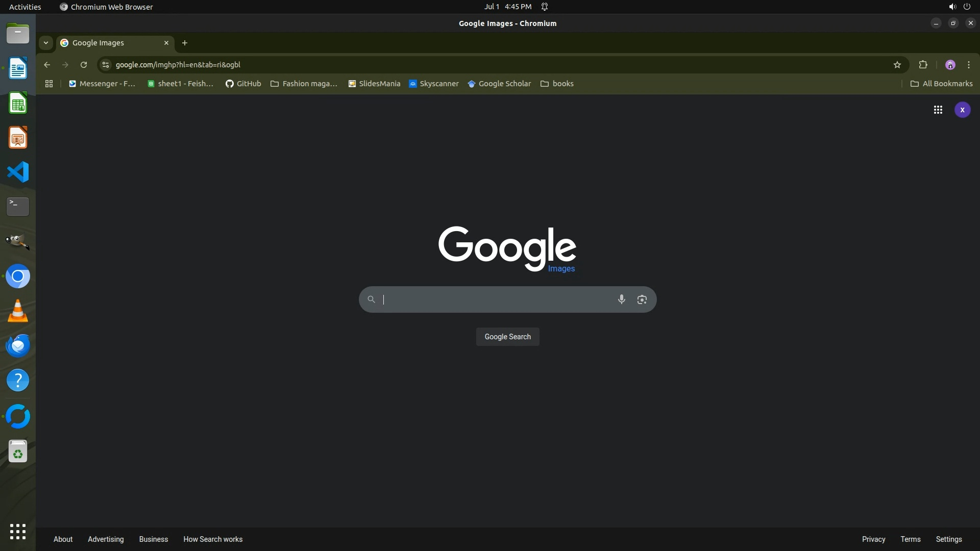The height and width of the screenshot is (551, 980).
Task: Click the Google account avatar X
Action: [962, 110]
